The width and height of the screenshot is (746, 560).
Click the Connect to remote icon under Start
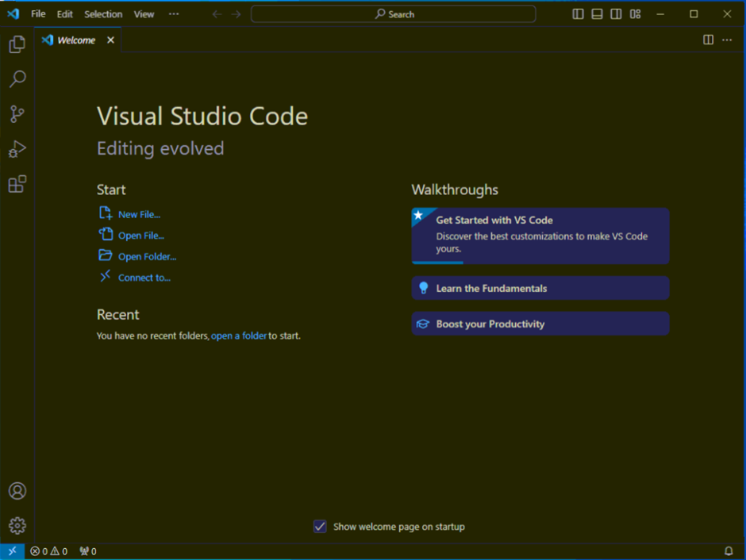[105, 276]
